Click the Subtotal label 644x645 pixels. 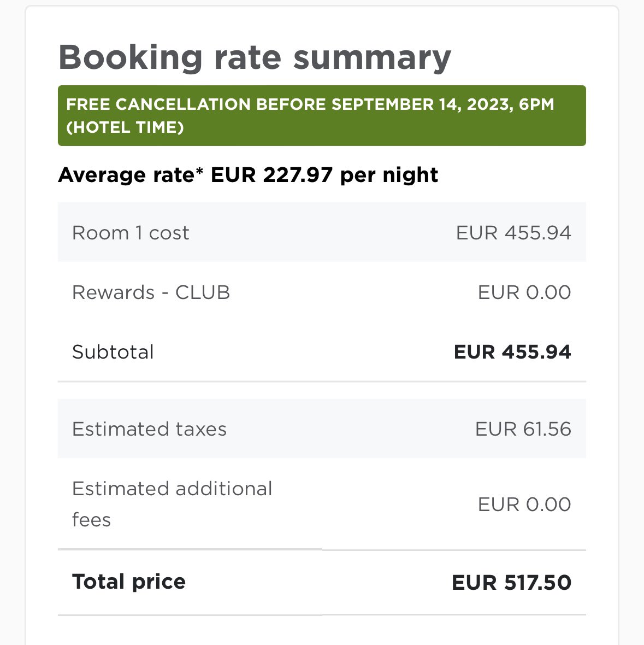coord(113,352)
